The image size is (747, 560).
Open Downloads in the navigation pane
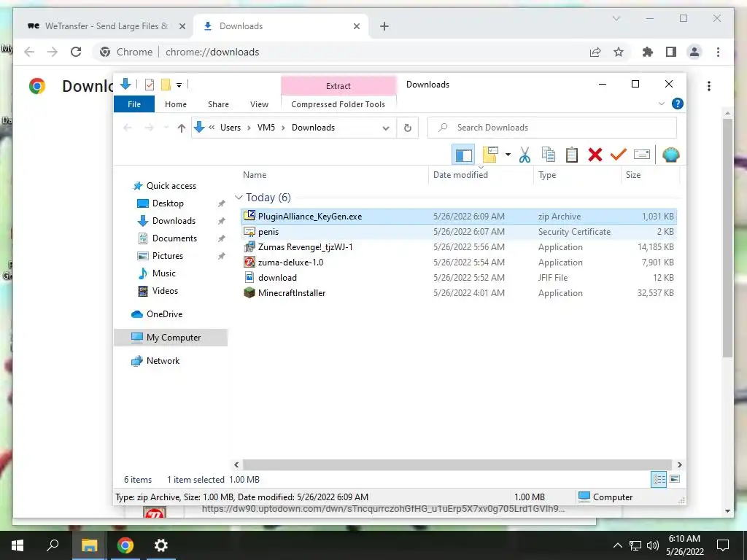coord(174,221)
